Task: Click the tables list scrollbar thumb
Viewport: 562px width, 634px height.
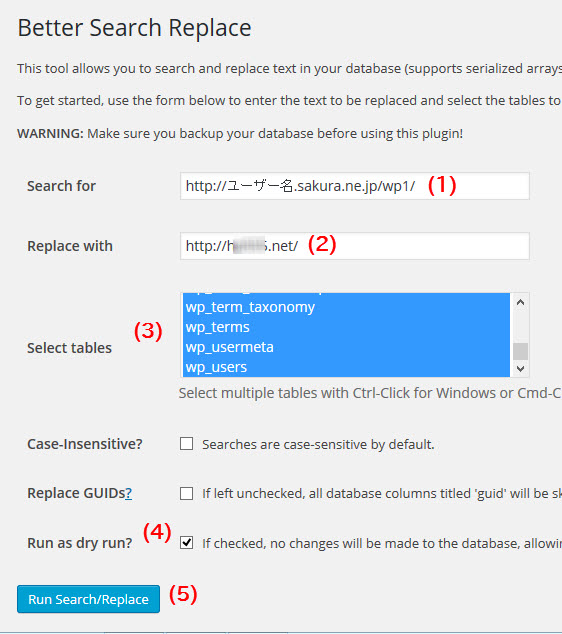Action: coord(520,351)
